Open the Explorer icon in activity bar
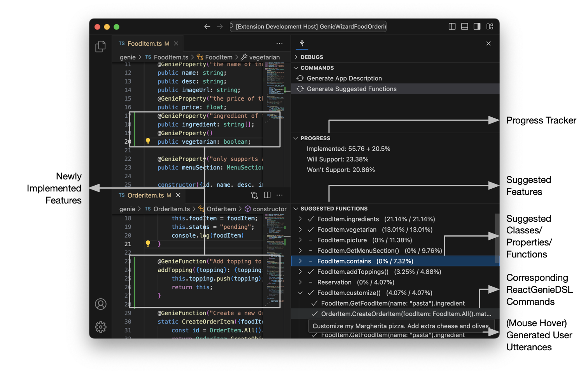The height and width of the screenshot is (374, 588). click(100, 47)
